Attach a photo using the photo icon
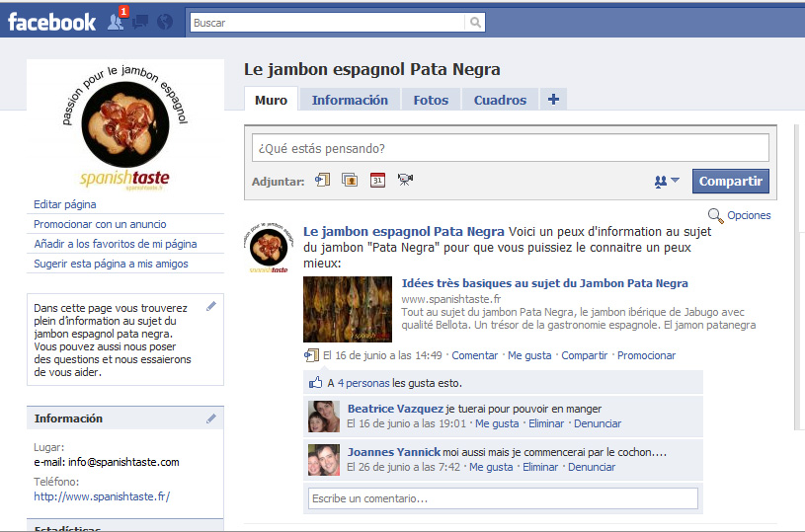Image resolution: width=805 pixels, height=532 pixels. [350, 180]
